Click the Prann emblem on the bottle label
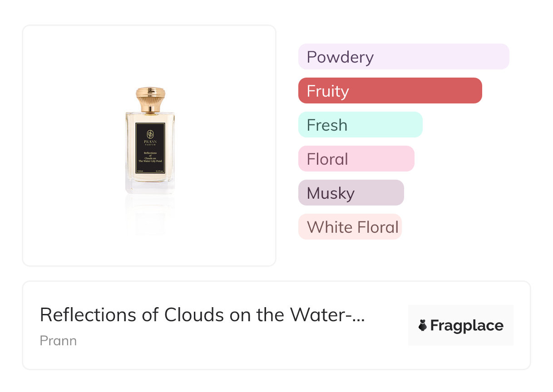 (x=150, y=134)
